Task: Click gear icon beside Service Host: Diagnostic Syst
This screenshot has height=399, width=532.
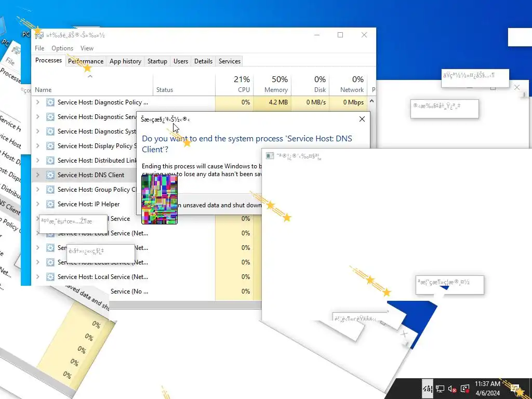Action: coord(50,131)
